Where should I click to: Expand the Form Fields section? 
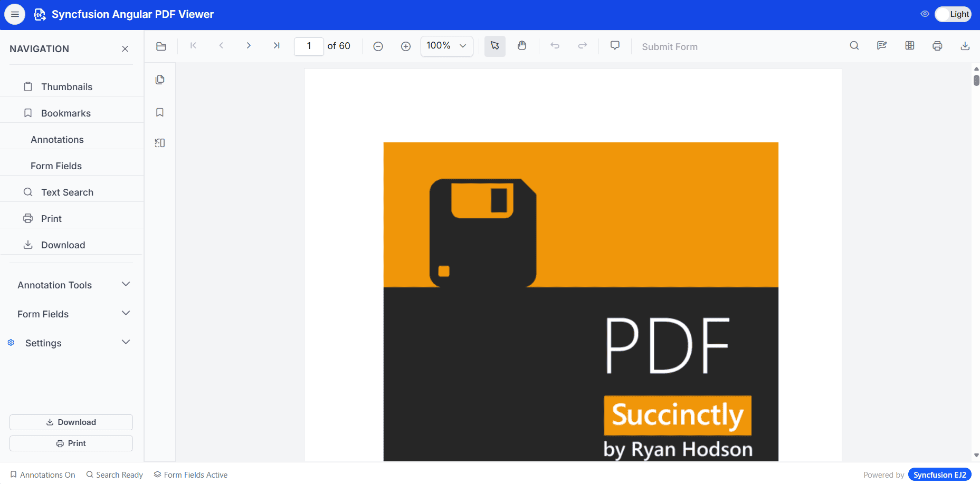click(x=72, y=314)
